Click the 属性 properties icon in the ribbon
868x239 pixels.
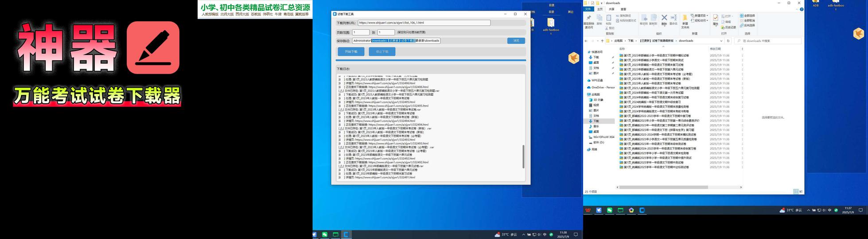pos(715,18)
